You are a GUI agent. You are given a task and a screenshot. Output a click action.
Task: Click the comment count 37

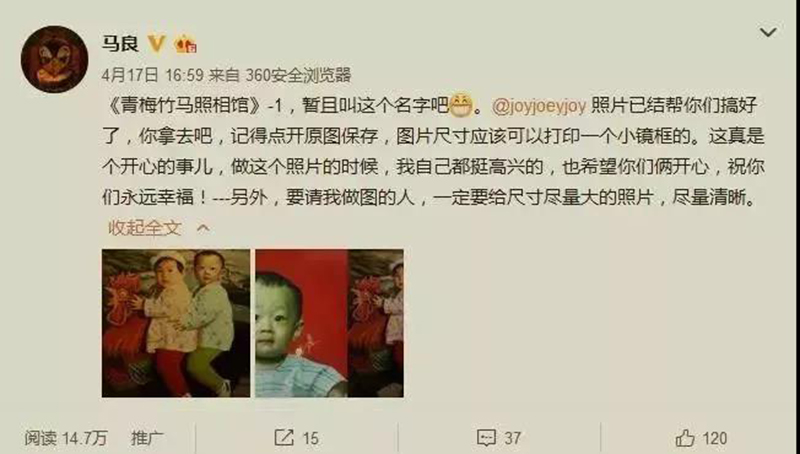(513, 438)
